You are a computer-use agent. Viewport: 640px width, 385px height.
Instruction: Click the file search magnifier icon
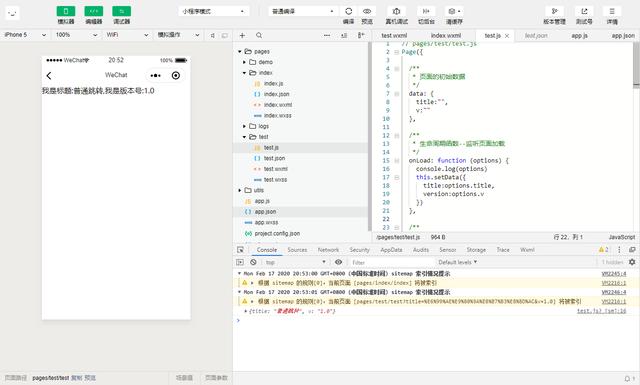259,36
